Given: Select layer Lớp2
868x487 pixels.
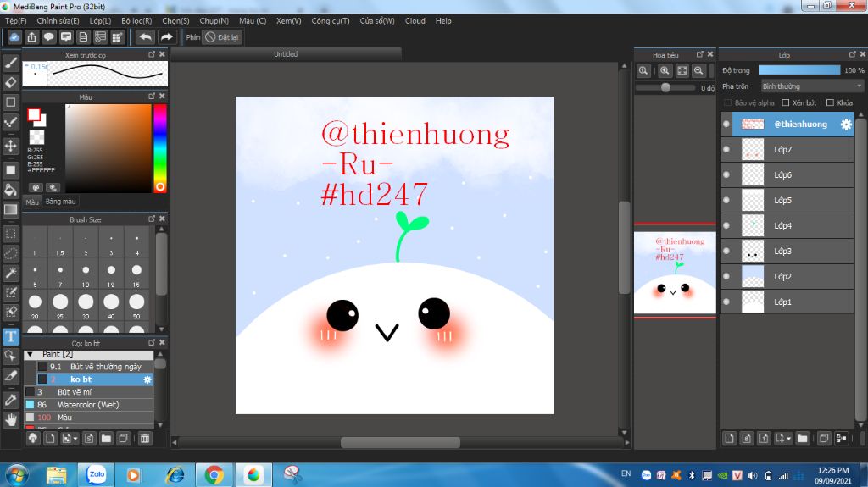Looking at the screenshot, I should [x=793, y=277].
